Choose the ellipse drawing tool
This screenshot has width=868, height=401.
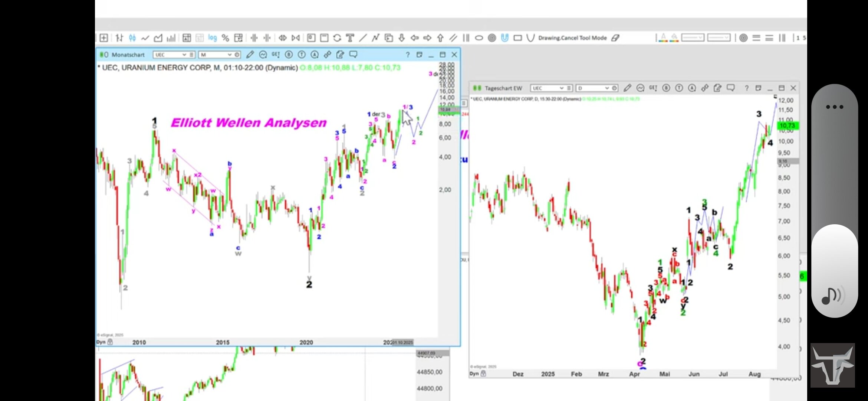[x=479, y=38]
